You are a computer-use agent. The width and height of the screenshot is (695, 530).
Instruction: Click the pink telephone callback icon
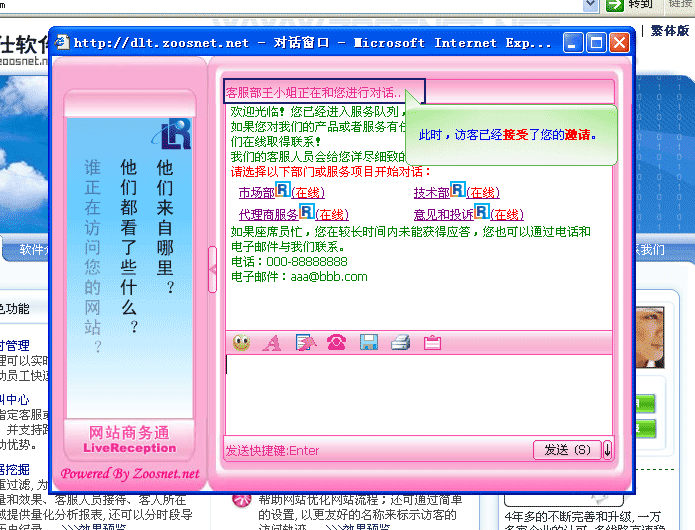(x=336, y=343)
